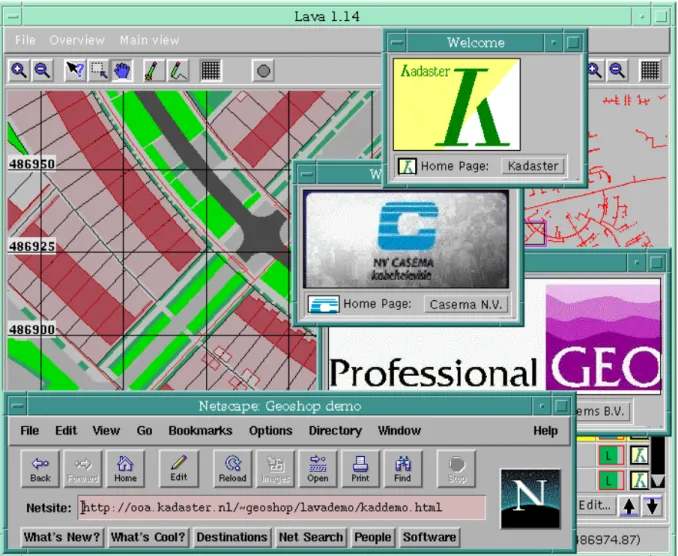The image size is (678, 556).
Task: Open Netscape's Go menu
Action: pyautogui.click(x=144, y=431)
